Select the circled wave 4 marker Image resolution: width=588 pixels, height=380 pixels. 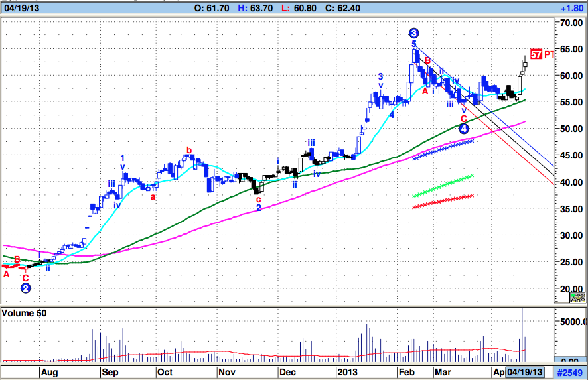pos(463,129)
